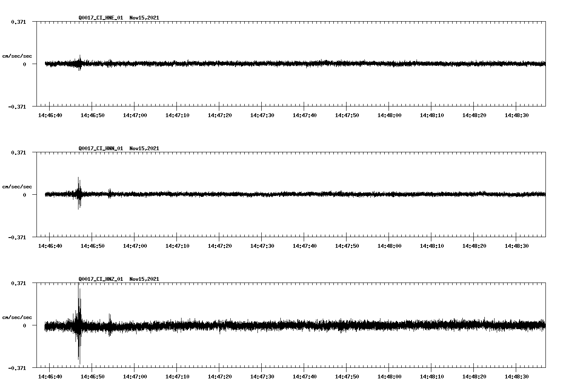
Task: Click the 14:47:00 time label under HNN plot
Action: (135, 246)
